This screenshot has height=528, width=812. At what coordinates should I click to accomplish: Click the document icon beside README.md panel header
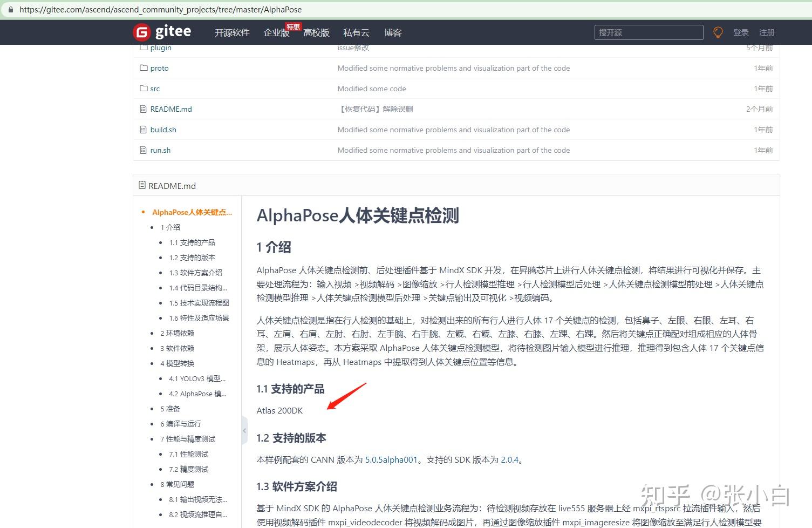point(141,185)
